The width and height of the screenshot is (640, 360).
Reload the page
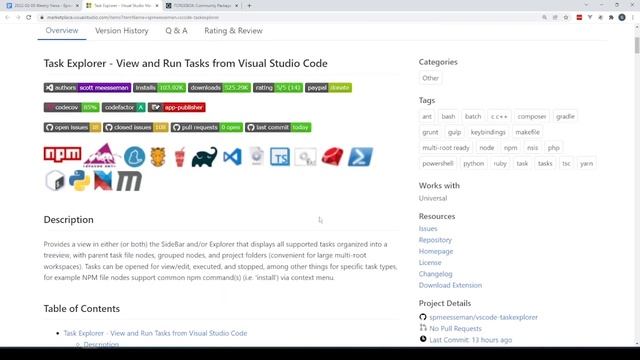tap(29, 17)
